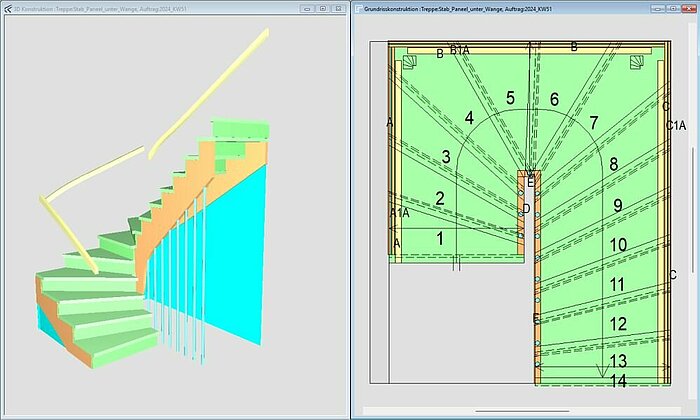
Task: Select step 14 at the stair bottom
Action: pyautogui.click(x=618, y=381)
